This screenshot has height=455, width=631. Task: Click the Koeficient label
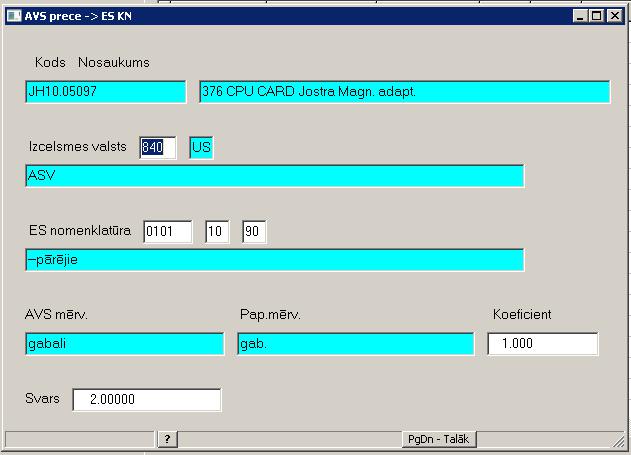(x=522, y=314)
